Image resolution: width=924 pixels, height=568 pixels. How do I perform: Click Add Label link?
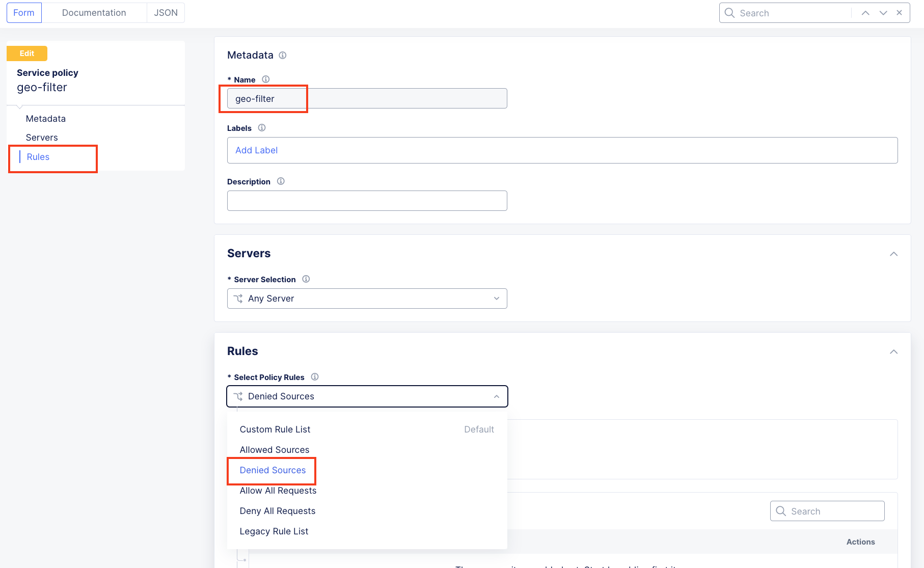click(x=257, y=150)
